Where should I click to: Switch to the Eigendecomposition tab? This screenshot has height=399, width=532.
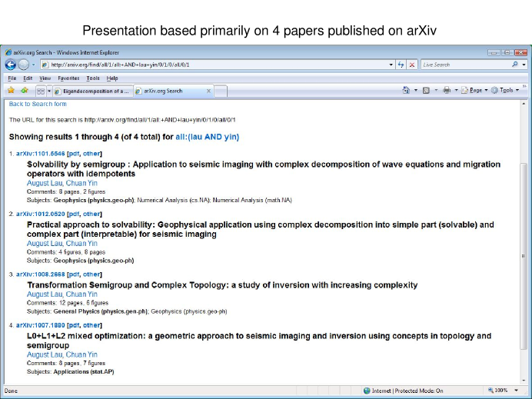click(92, 91)
